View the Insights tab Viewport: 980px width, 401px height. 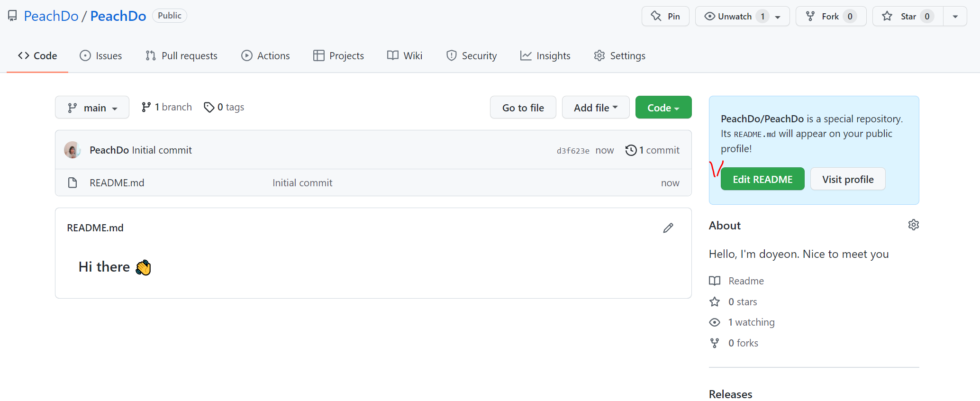pyautogui.click(x=545, y=56)
